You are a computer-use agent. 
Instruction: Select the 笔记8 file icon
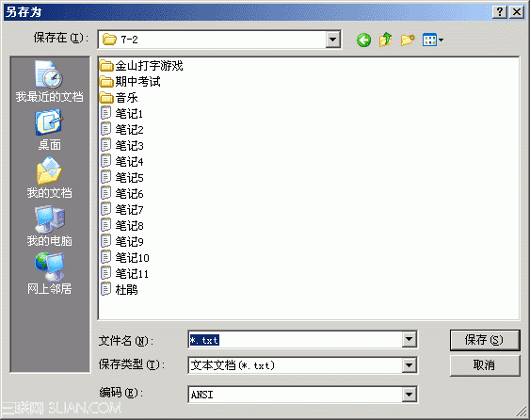pyautogui.click(x=105, y=225)
